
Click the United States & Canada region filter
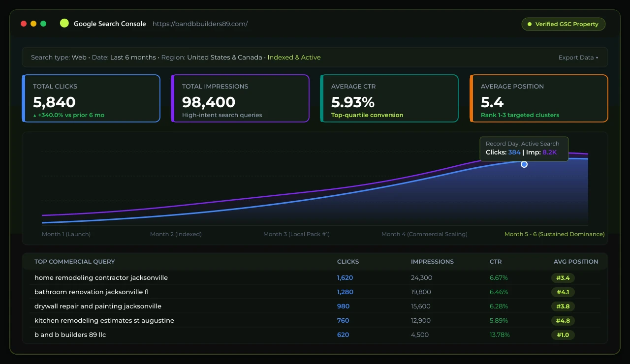point(224,58)
